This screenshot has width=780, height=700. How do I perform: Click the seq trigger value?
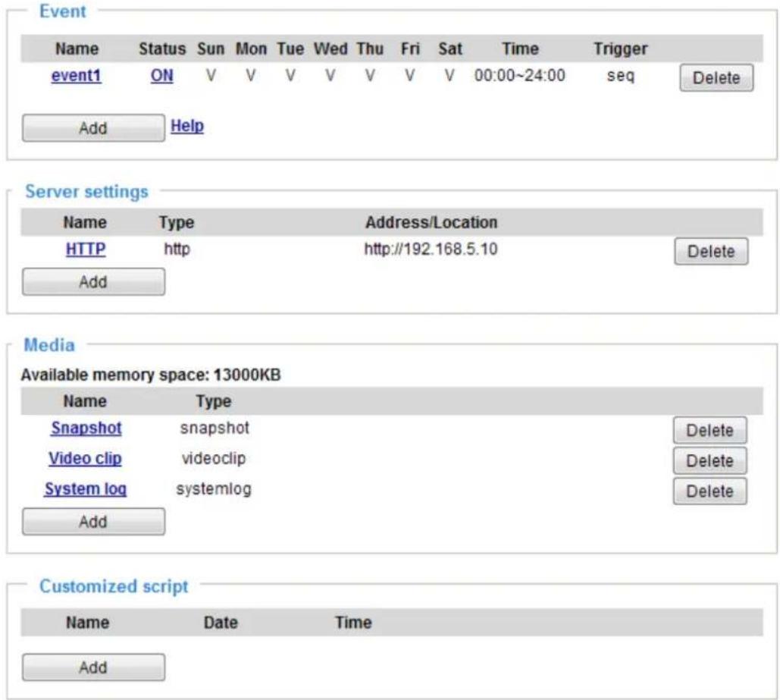coord(620,76)
